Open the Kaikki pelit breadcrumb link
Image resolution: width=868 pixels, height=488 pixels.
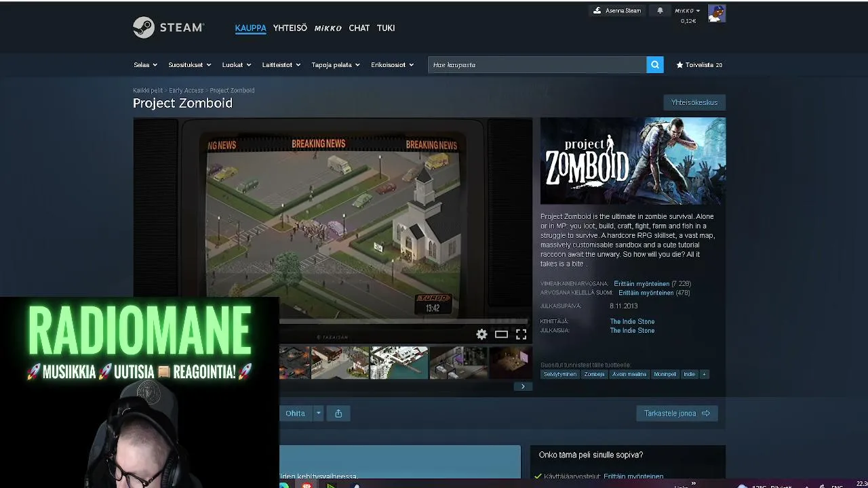point(148,90)
